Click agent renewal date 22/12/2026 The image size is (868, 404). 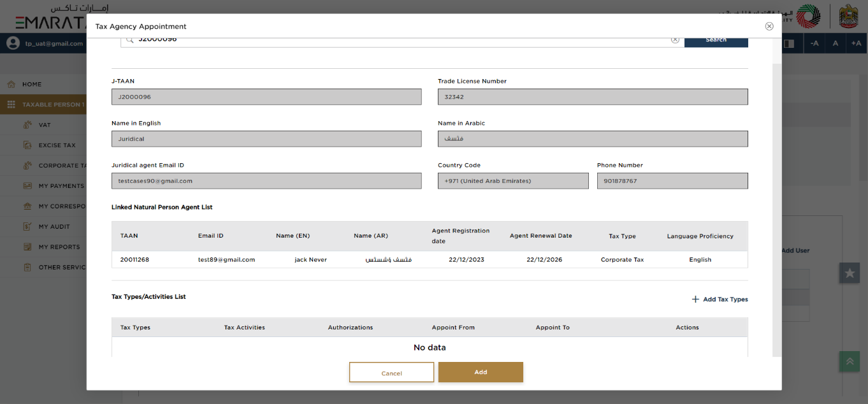coord(544,259)
